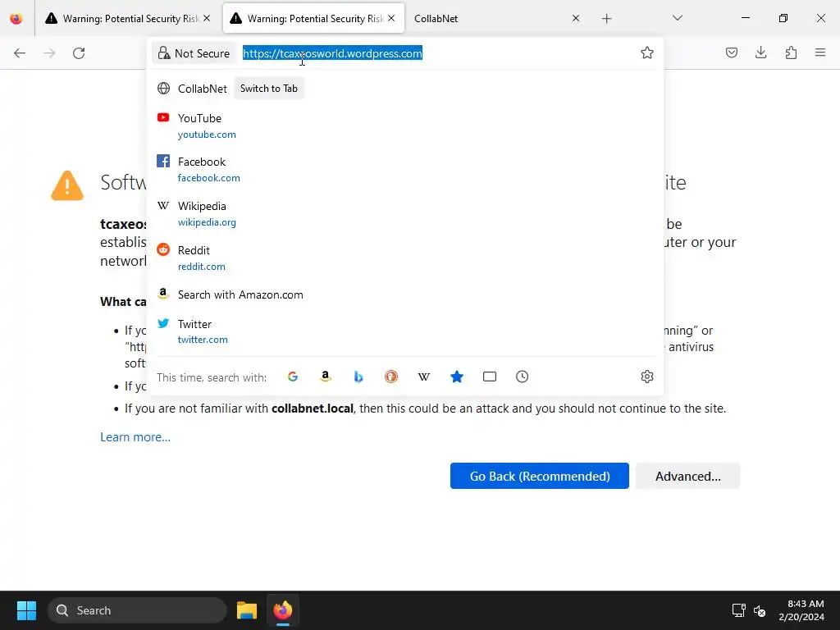Expand the list all tabs chevron
The image size is (840, 630).
pos(677,18)
